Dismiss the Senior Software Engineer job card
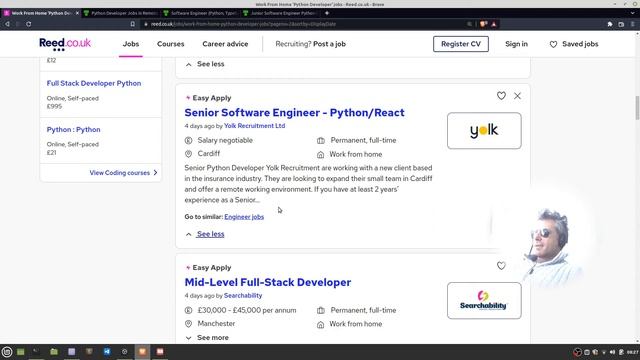Screen dimensions: 640x360 click(x=517, y=96)
